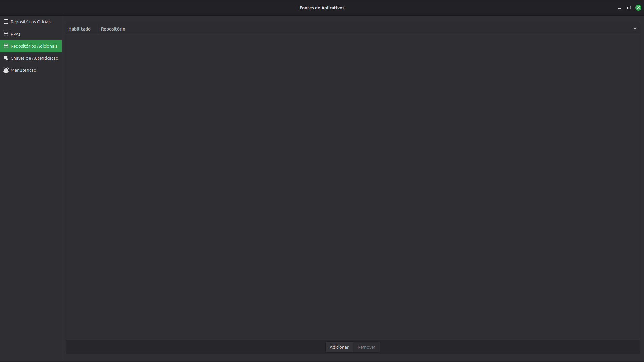This screenshot has width=644, height=362.
Task: Open the Repositórios Oficiais section
Action: pyautogui.click(x=31, y=22)
